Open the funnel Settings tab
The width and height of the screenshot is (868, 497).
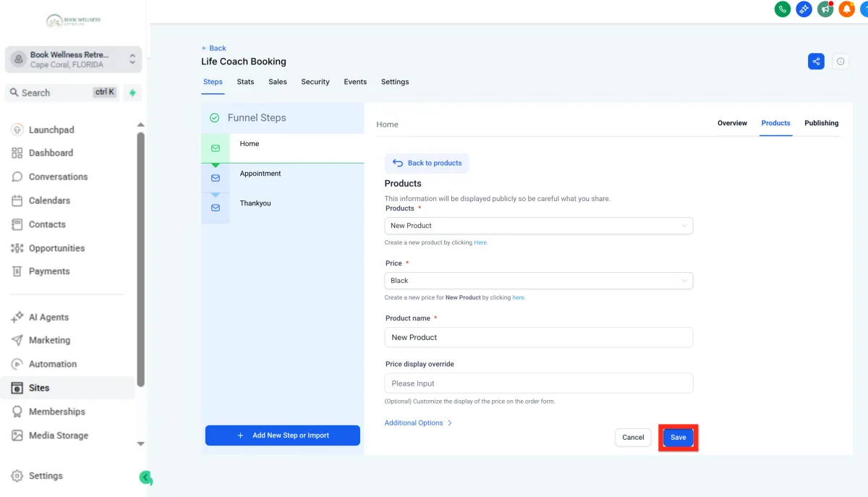(x=395, y=82)
